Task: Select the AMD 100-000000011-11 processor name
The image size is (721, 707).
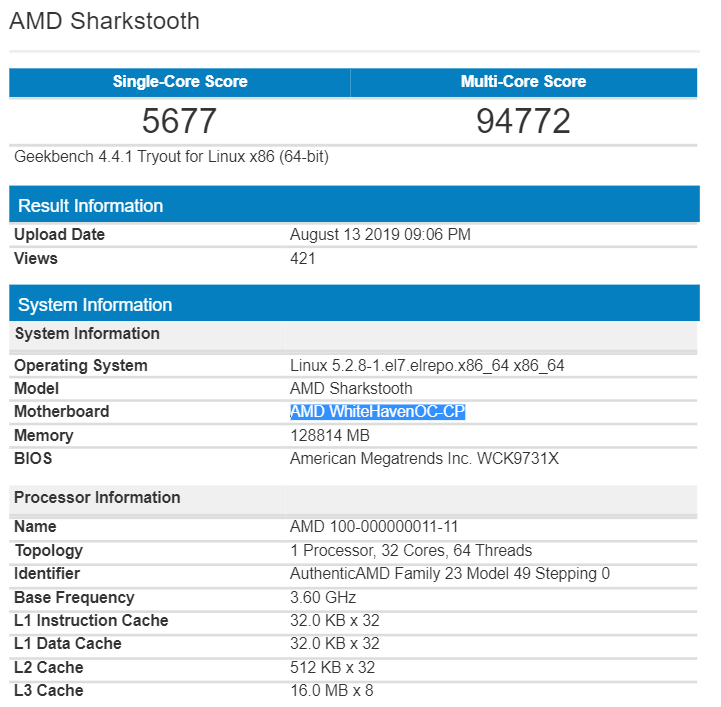Action: [374, 526]
